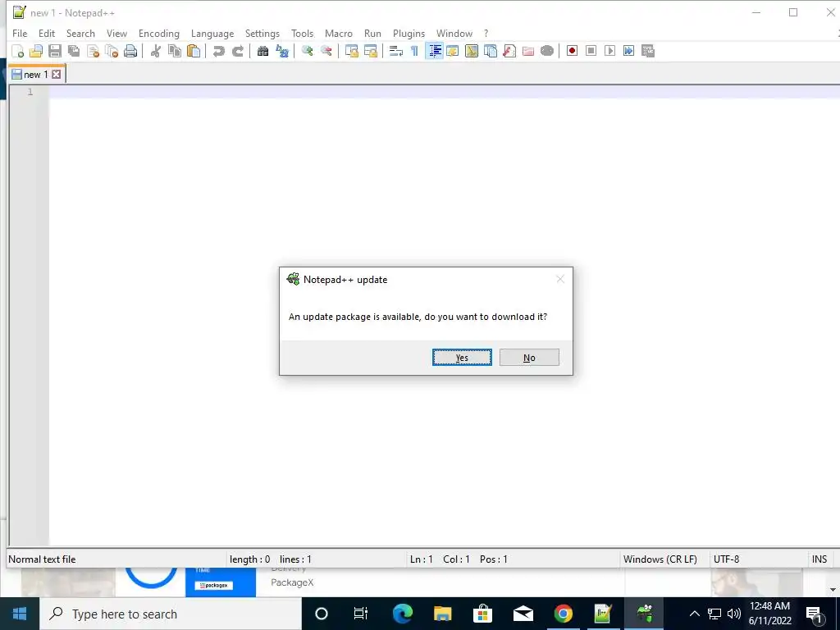Open the Language menu

[x=212, y=33]
